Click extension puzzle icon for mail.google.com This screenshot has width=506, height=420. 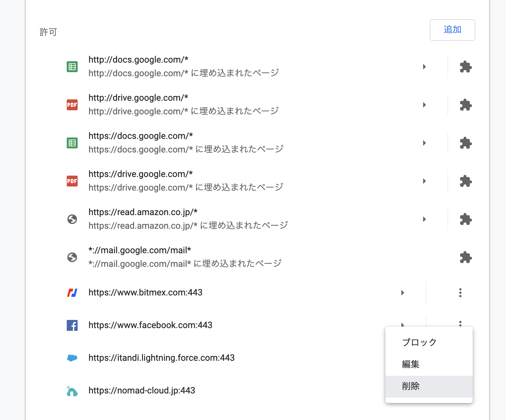click(465, 257)
